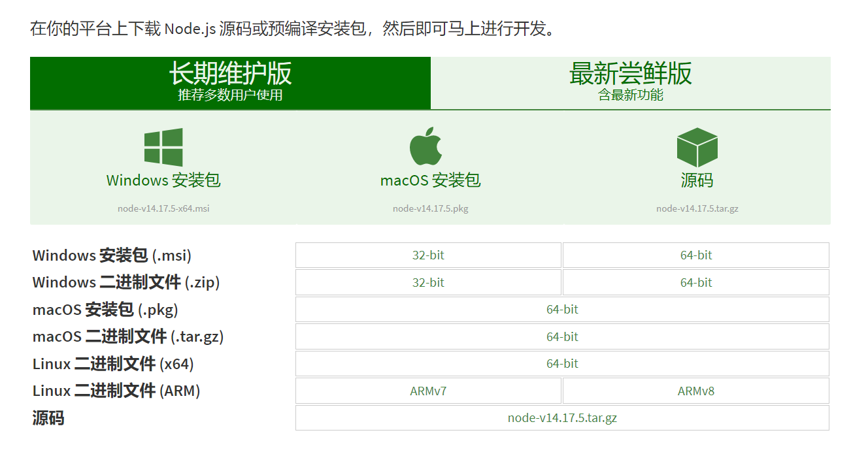The width and height of the screenshot is (868, 456).
Task: Download 64-bit macOS .pkg installer
Action: [x=562, y=309]
